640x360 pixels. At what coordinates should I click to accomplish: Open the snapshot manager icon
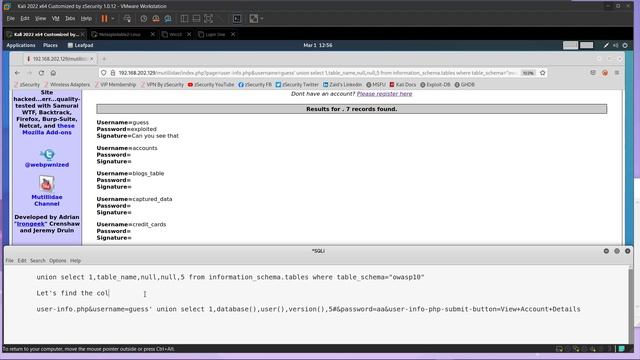click(x=168, y=18)
